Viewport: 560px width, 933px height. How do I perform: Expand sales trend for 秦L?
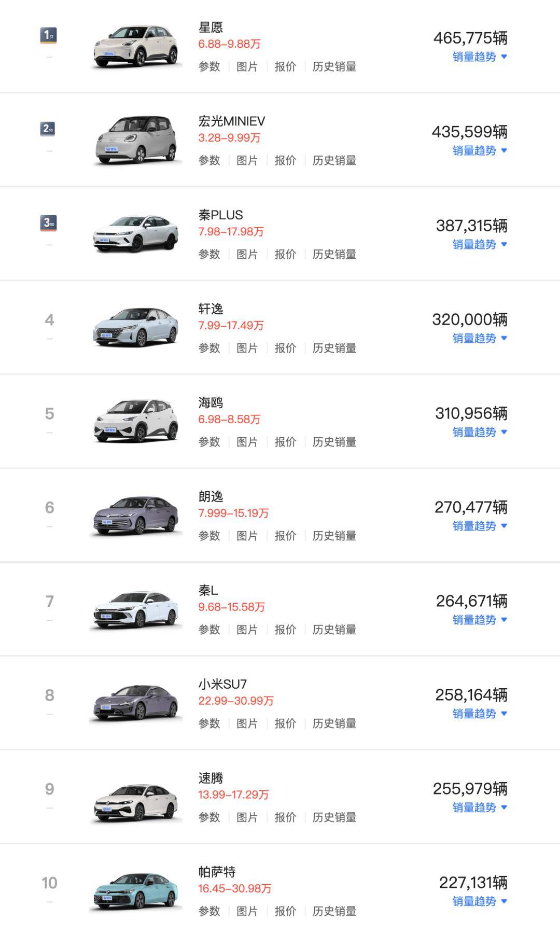pos(480,620)
